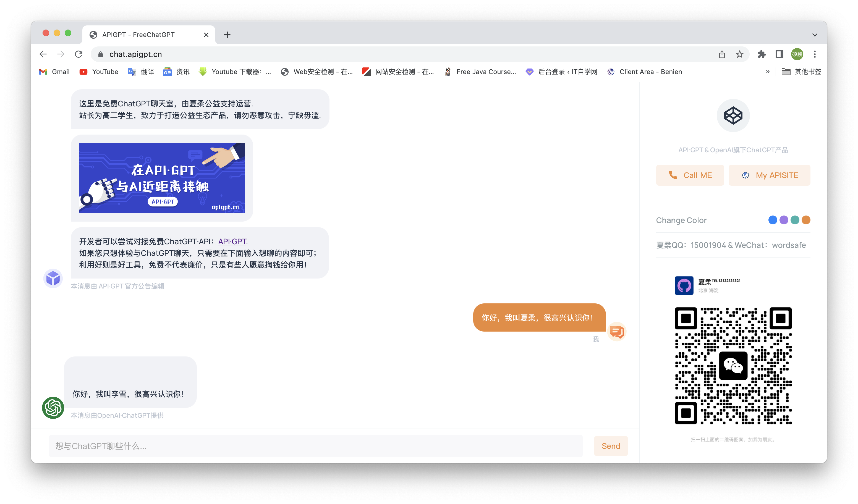Screen dimensions: 858x504
Task: Click the planet icon in My APISITE
Action: pos(745,175)
